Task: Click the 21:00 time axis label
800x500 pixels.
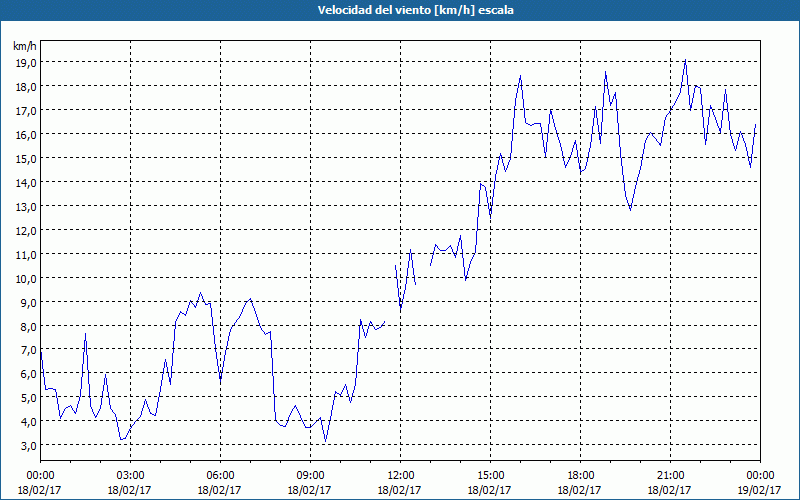Action: pyautogui.click(x=670, y=476)
